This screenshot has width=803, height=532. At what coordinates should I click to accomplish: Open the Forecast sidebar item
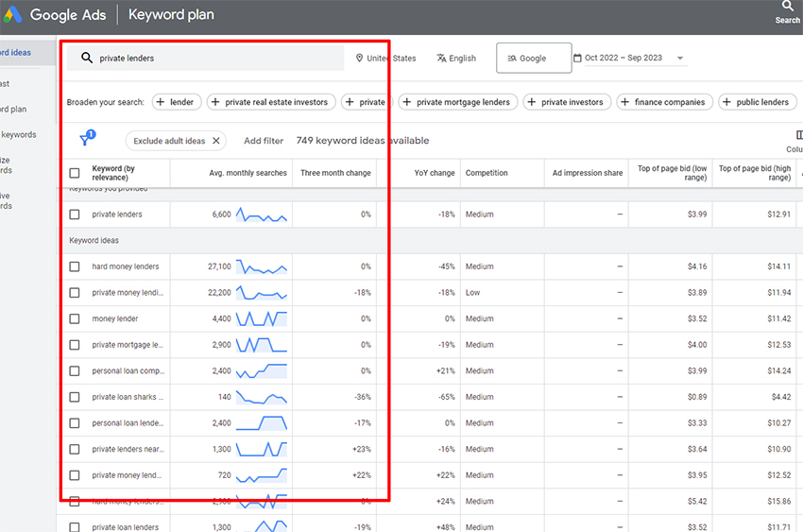coord(5,84)
